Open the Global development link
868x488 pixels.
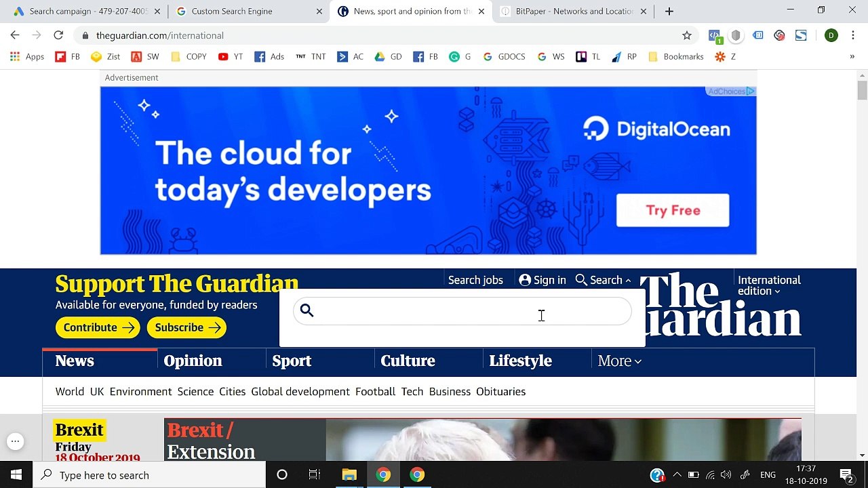coord(300,392)
